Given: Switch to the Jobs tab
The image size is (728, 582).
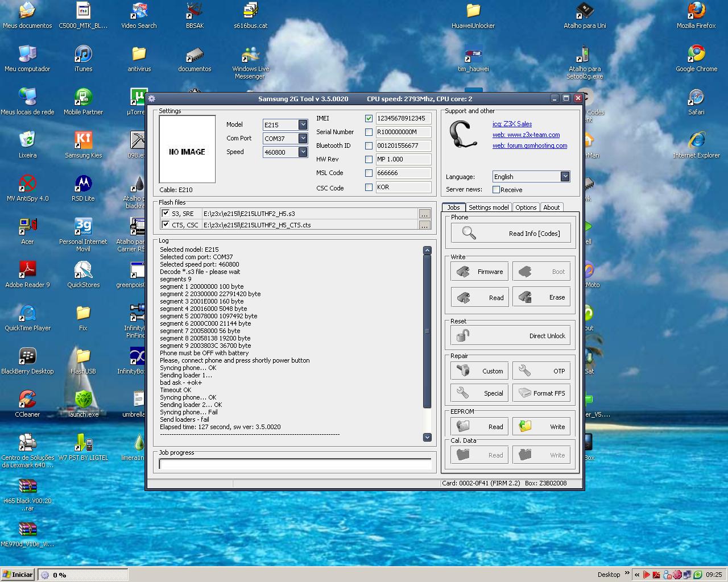Looking at the screenshot, I should point(453,207).
